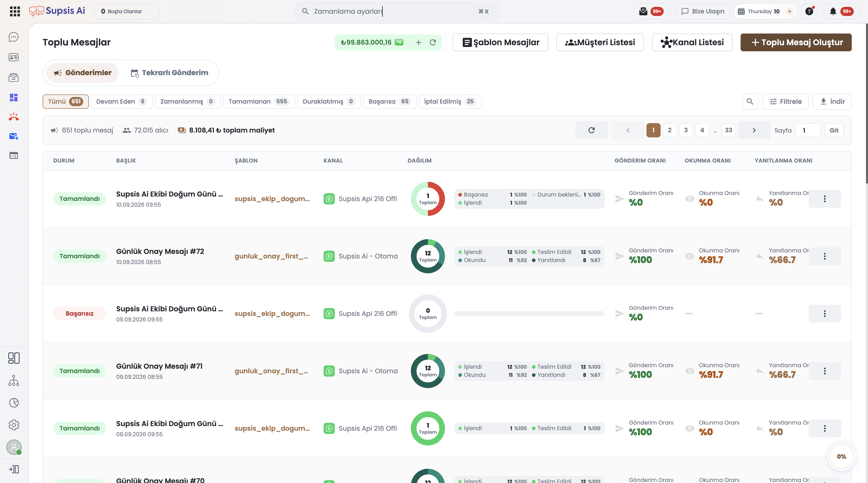This screenshot has height=483, width=868.
Task: Add event with plus next to Thursday 10
Action: pyautogui.click(x=790, y=11)
